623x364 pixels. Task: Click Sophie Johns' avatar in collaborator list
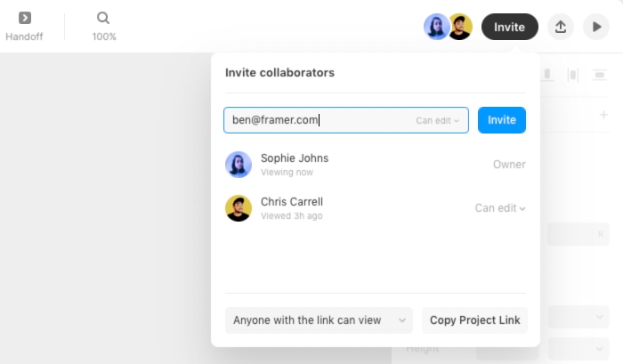[x=239, y=165]
